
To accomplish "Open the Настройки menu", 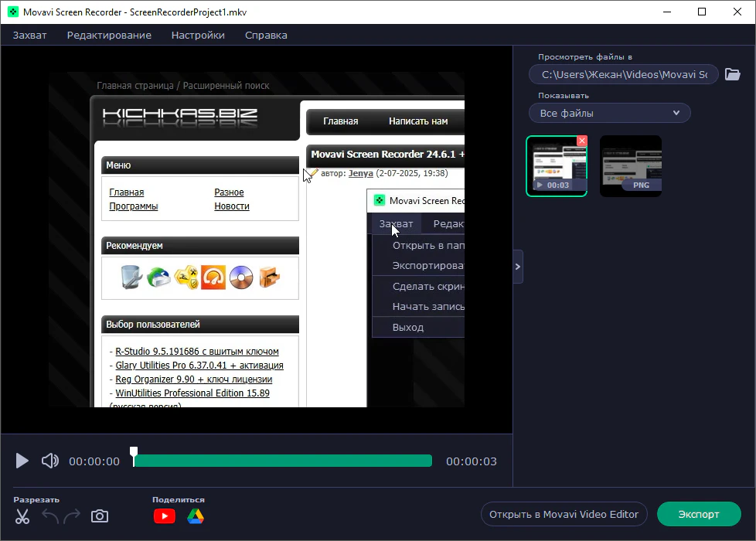I will click(198, 35).
